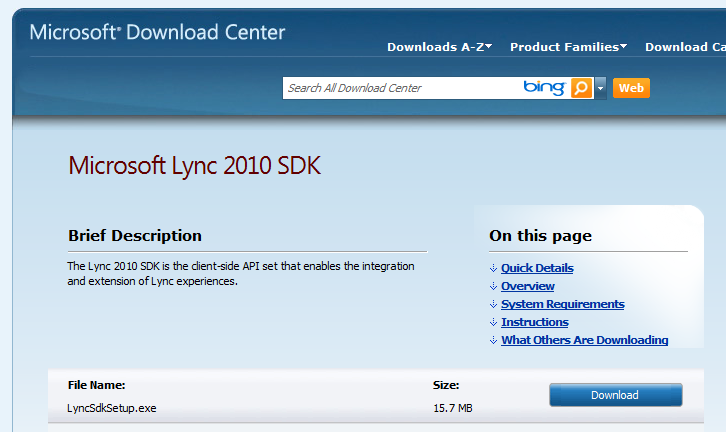726x432 pixels.
Task: Click the orange Web button
Action: (x=631, y=88)
